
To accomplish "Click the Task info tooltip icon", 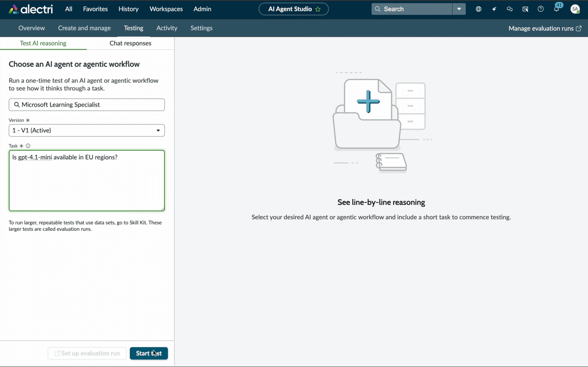I will [x=28, y=146].
